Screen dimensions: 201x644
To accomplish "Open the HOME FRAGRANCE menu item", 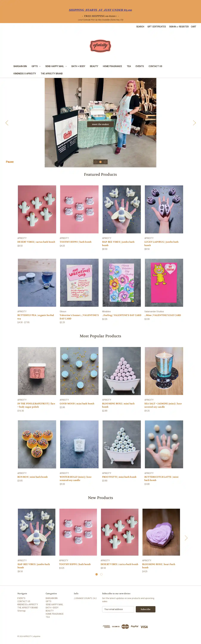I will point(112,66).
